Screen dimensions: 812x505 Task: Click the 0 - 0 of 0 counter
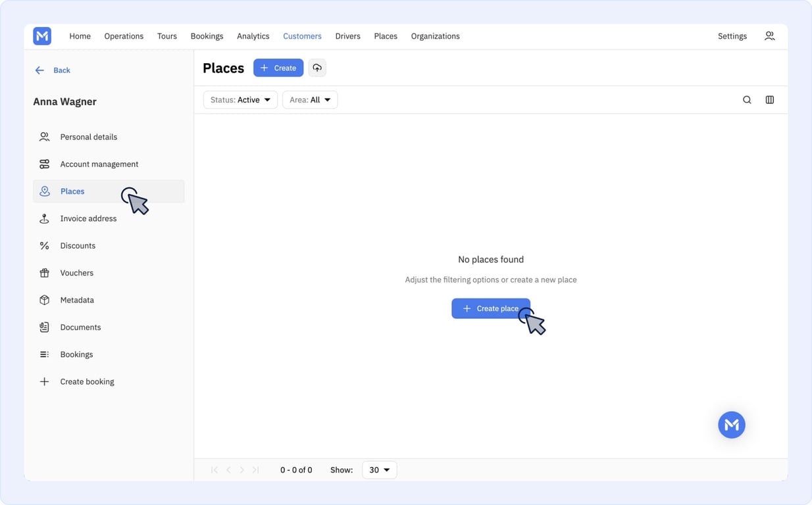(296, 470)
